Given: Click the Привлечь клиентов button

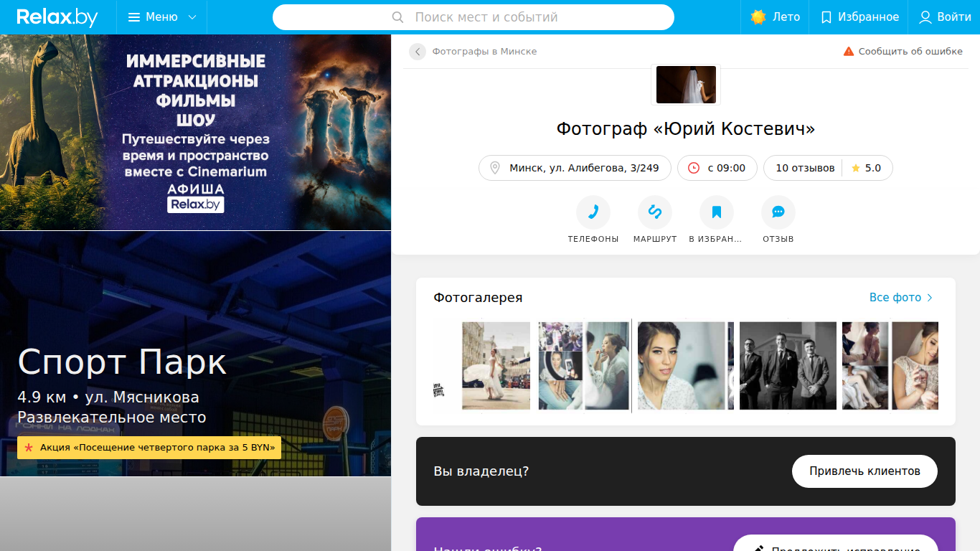Looking at the screenshot, I should tap(864, 471).
